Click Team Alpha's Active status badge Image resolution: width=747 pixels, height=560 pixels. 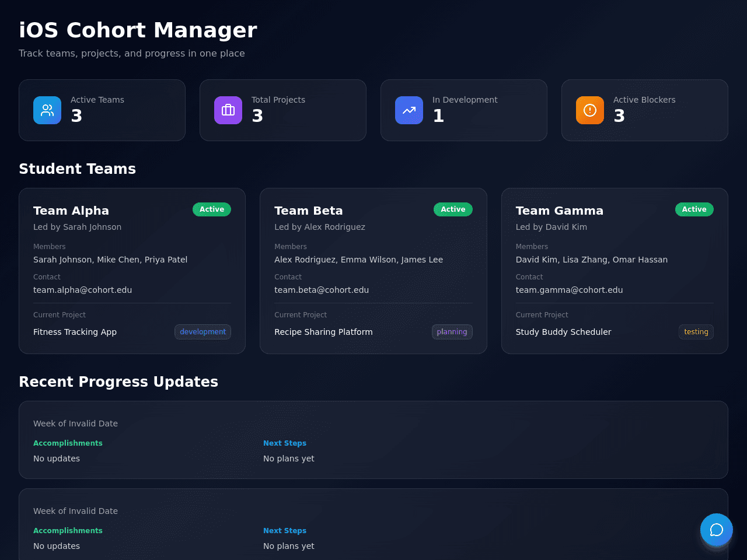point(212,209)
